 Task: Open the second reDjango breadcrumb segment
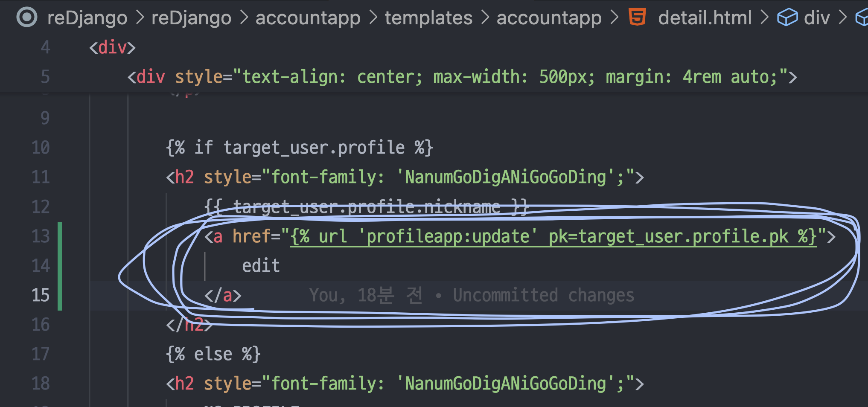point(191,17)
